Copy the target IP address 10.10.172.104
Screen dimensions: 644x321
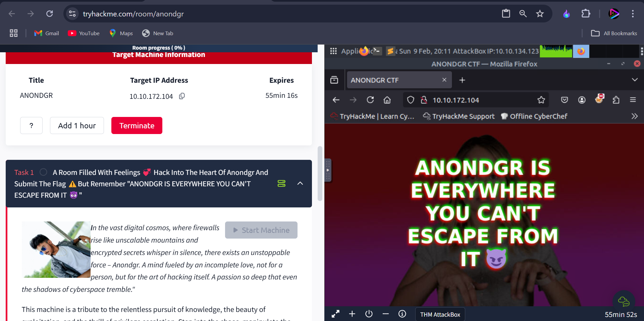click(x=182, y=96)
